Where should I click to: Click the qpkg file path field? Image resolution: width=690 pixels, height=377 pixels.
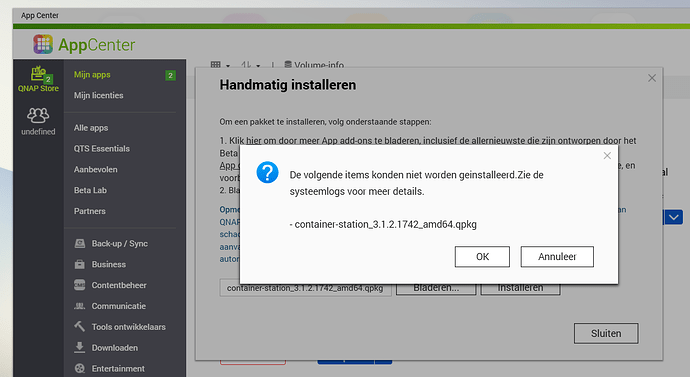point(305,289)
